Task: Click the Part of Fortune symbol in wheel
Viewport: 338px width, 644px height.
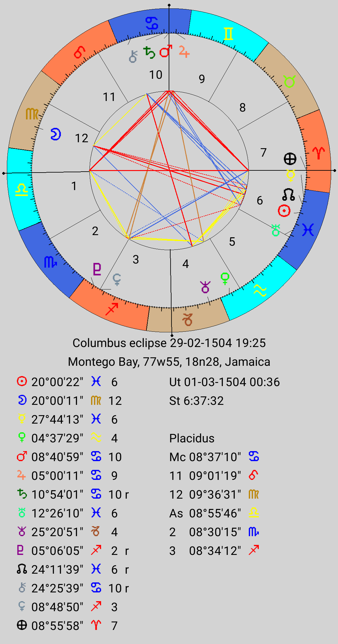Action: 290,159
